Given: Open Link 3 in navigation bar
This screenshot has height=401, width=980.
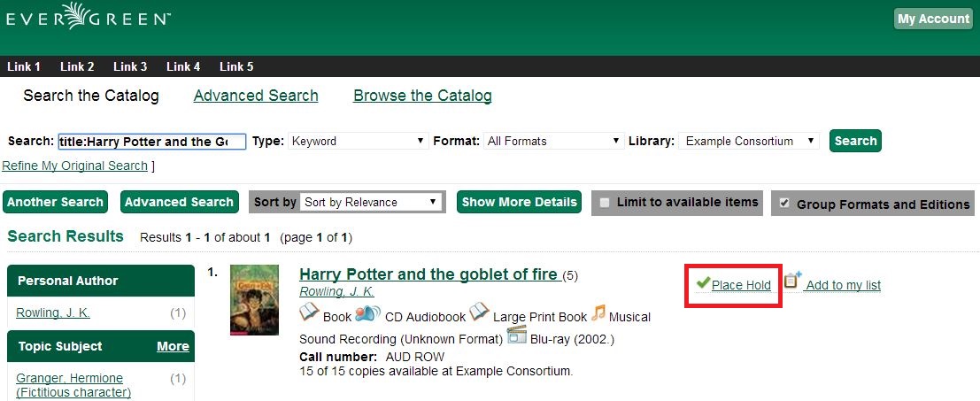Looking at the screenshot, I should tap(130, 66).
